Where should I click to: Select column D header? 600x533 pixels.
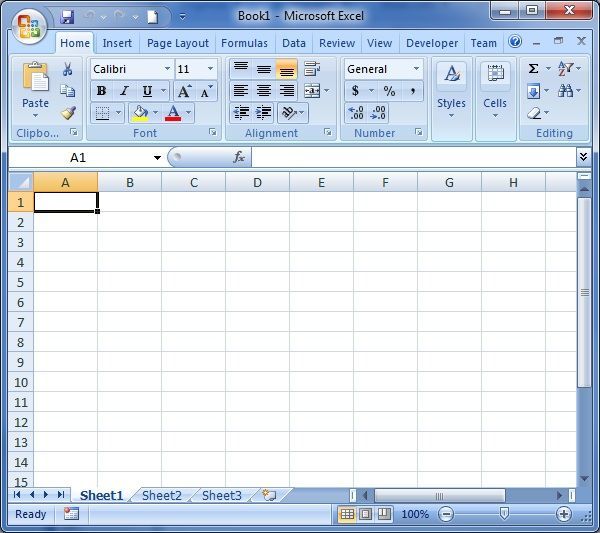pyautogui.click(x=257, y=182)
